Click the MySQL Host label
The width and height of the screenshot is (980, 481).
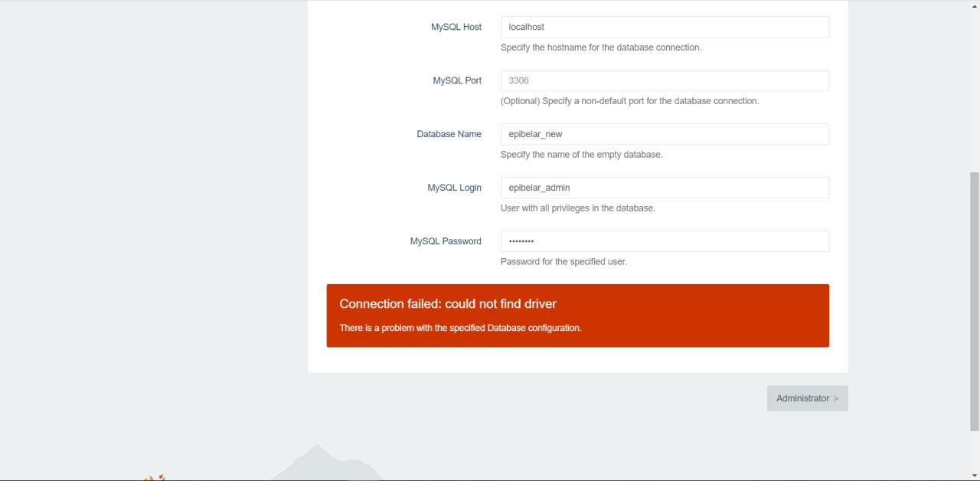pos(456,27)
